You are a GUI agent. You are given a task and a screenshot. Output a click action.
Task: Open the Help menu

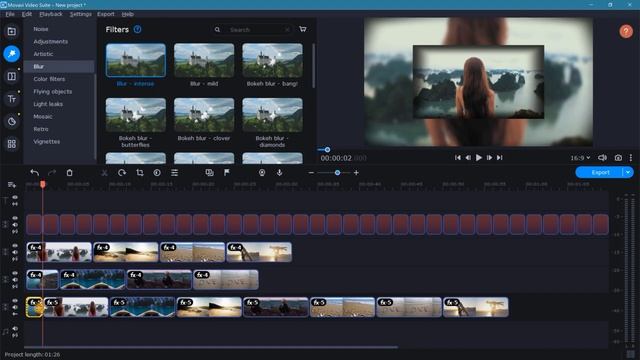127,14
